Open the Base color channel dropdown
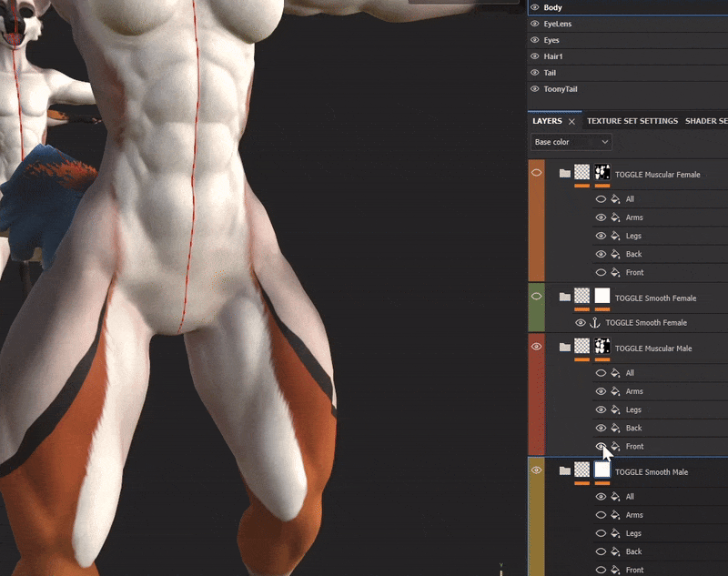Viewport: 728px width, 576px height. (571, 142)
